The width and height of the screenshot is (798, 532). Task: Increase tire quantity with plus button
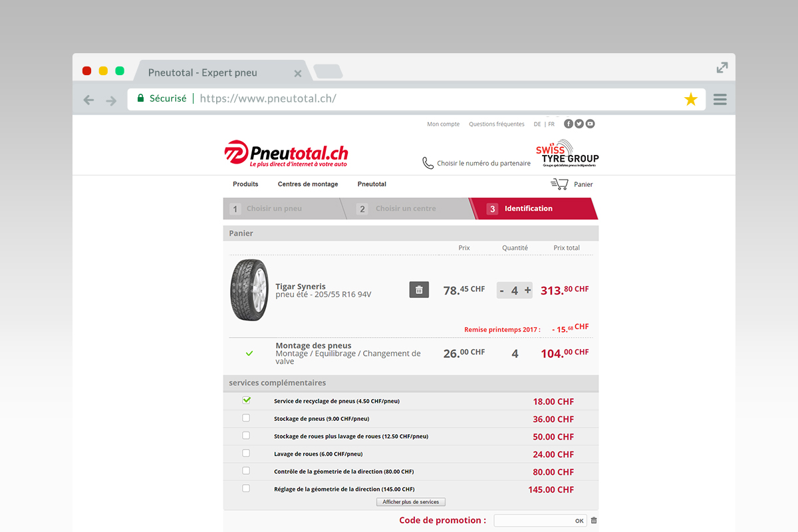coord(527,290)
